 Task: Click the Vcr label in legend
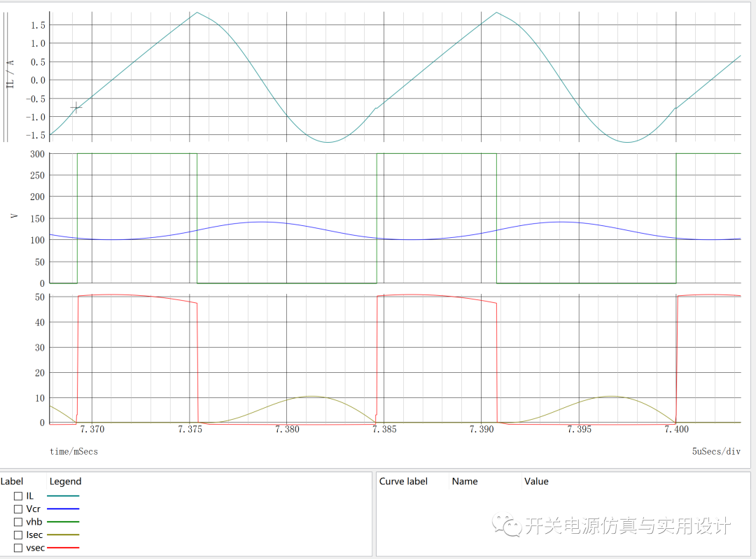point(34,509)
